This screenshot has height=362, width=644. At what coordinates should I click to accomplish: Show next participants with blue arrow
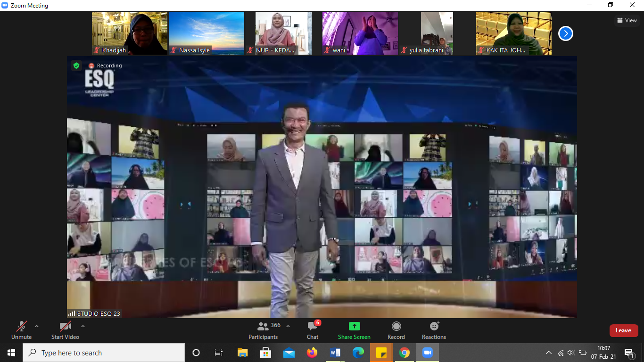click(x=565, y=33)
